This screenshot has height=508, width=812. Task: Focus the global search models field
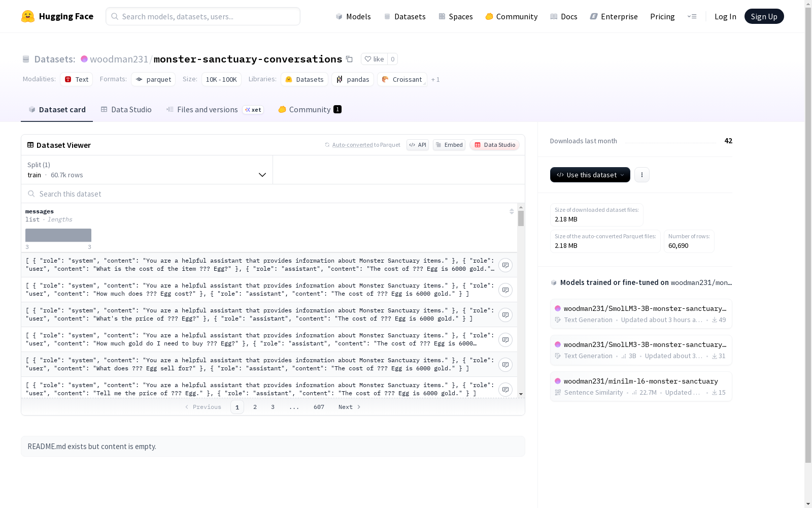point(203,16)
